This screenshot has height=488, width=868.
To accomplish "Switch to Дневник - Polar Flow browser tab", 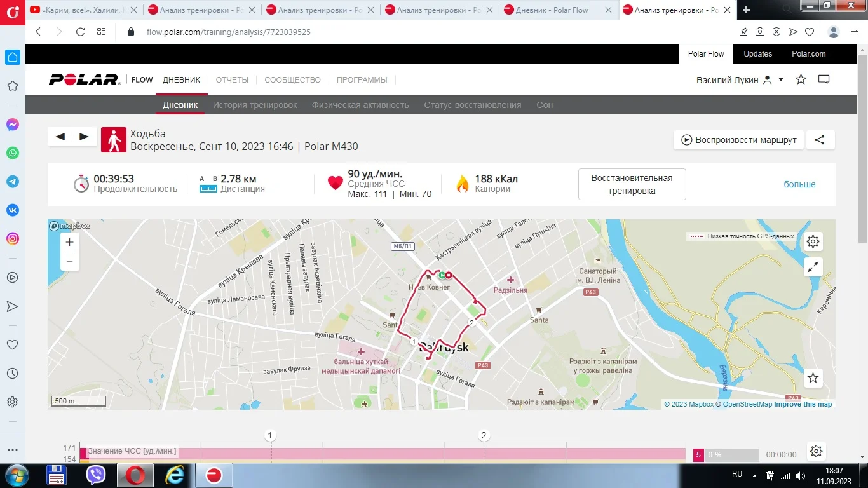I will [559, 10].
